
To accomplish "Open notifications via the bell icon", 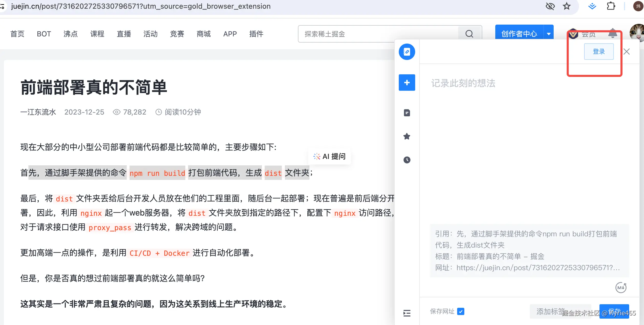I will (x=613, y=34).
